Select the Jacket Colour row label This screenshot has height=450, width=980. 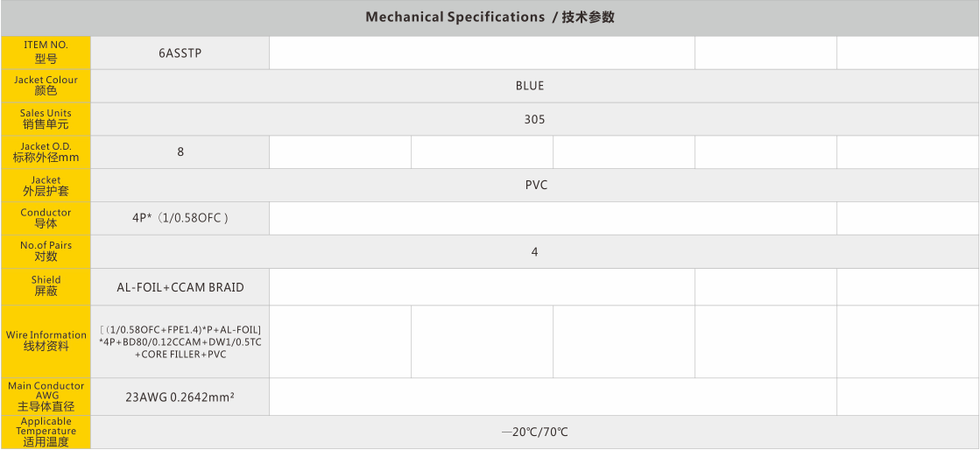(x=46, y=85)
